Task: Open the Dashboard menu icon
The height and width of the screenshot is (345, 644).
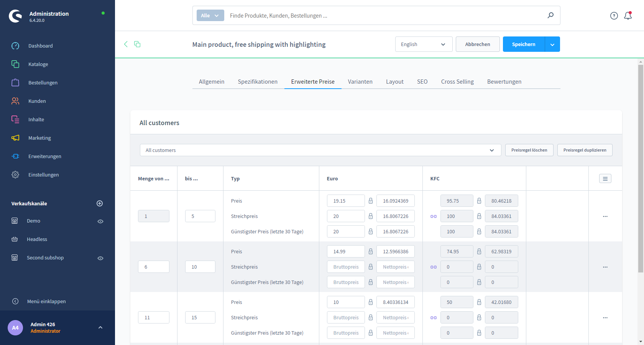Action: click(x=15, y=46)
